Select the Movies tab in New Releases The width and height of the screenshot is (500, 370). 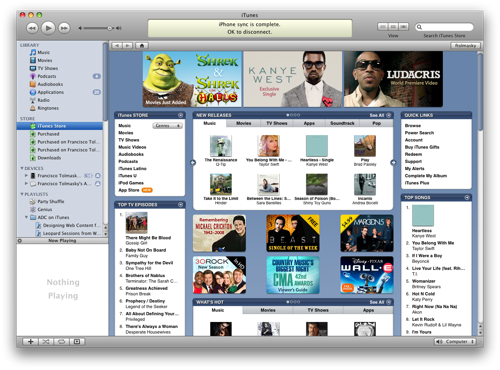tap(244, 123)
